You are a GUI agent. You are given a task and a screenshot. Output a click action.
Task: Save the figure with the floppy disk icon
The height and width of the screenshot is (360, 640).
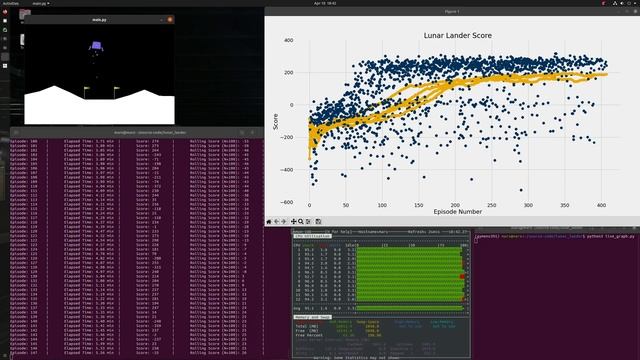[318, 221]
